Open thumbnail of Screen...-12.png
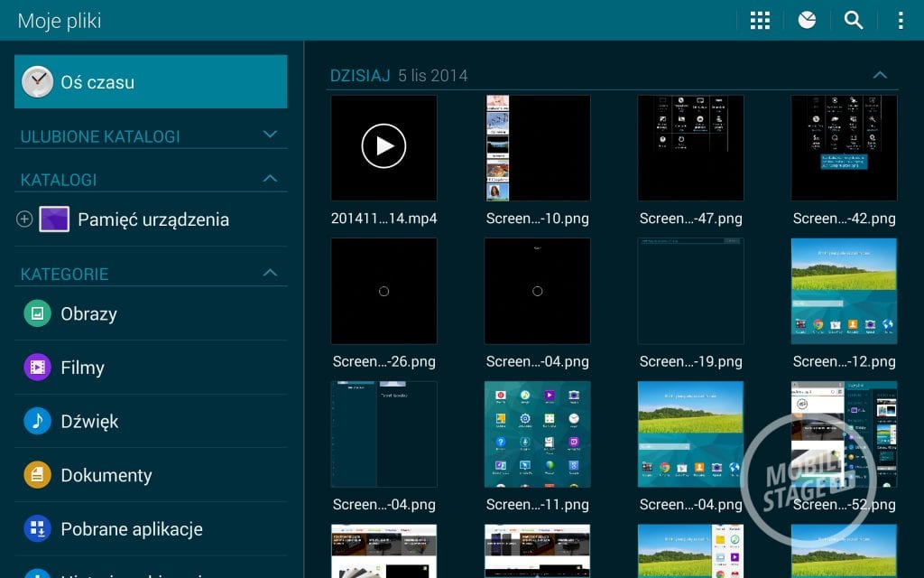This screenshot has height=578, width=924. [x=844, y=291]
